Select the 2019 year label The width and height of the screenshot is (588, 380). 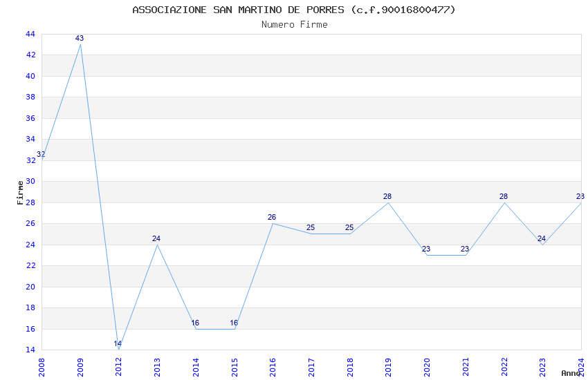389,367
